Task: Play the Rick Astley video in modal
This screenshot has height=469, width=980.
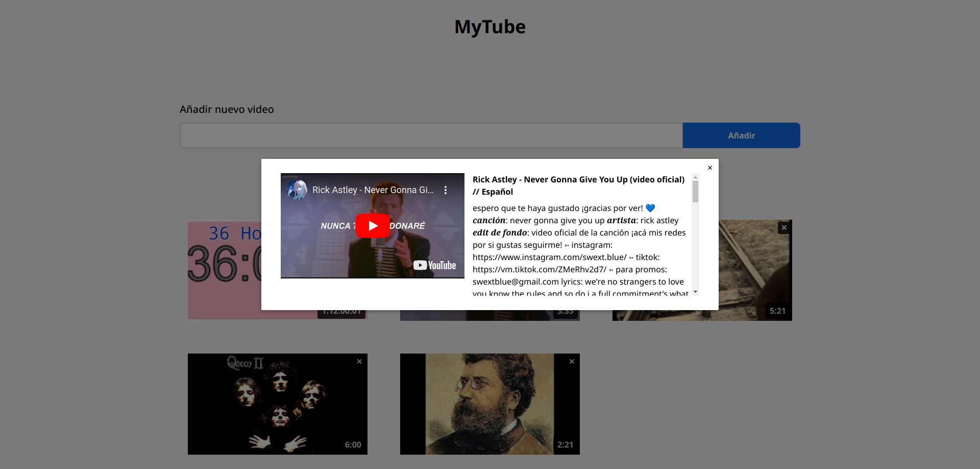Action: point(373,226)
